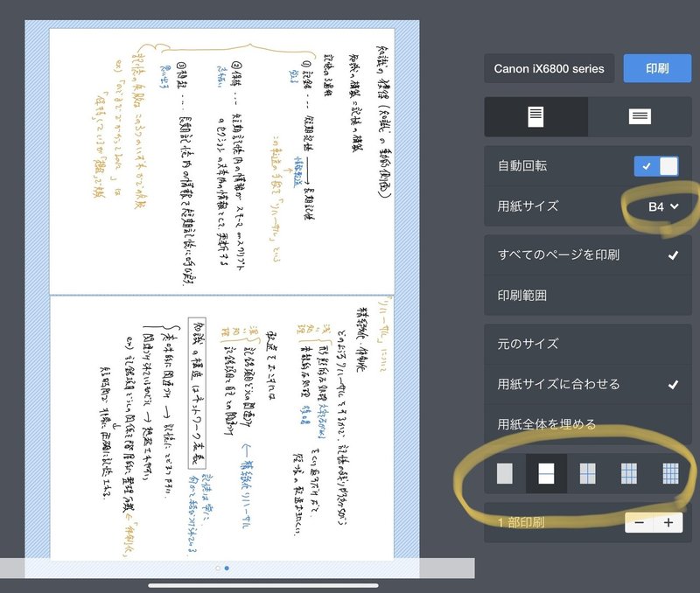Select the landscape orientation icon

coord(640,116)
